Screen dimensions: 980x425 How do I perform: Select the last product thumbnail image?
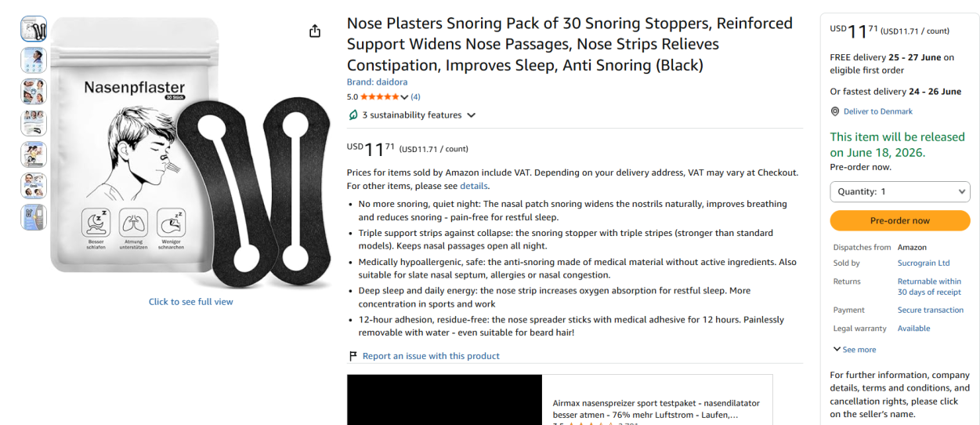(34, 217)
